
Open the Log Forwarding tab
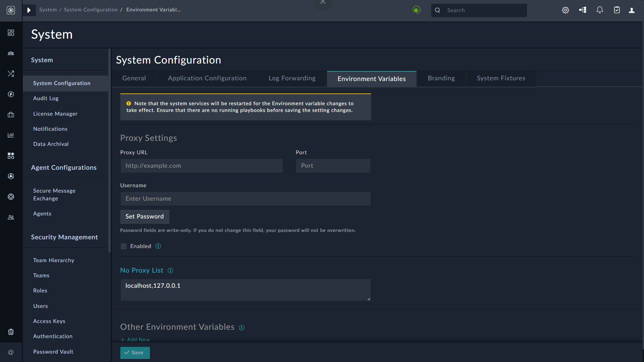[x=292, y=78]
